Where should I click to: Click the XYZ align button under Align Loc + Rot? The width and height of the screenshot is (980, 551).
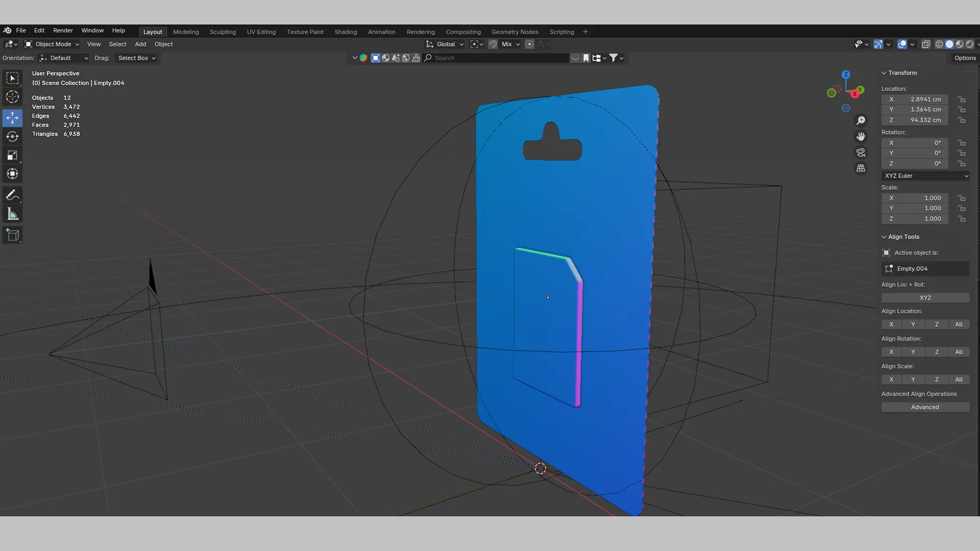click(x=925, y=297)
